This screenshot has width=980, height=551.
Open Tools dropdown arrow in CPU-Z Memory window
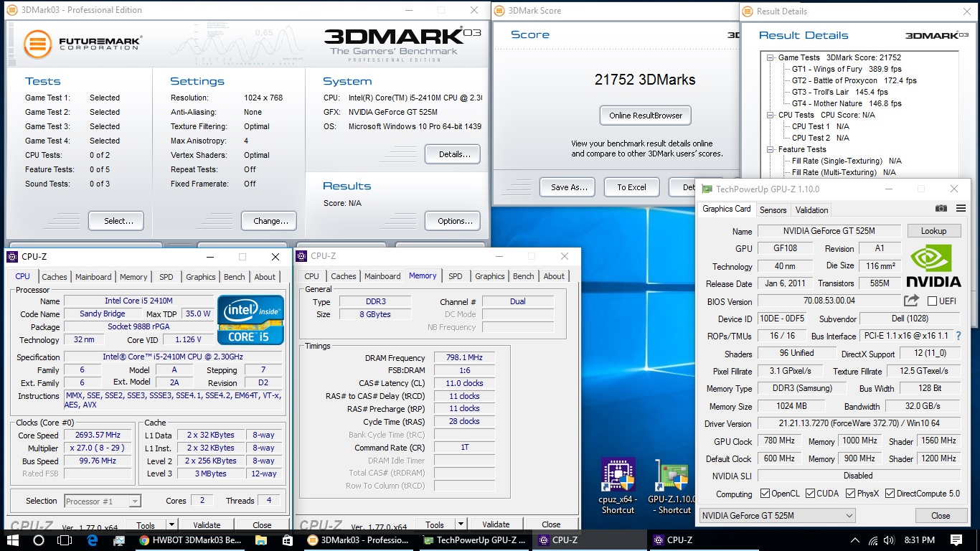(461, 525)
